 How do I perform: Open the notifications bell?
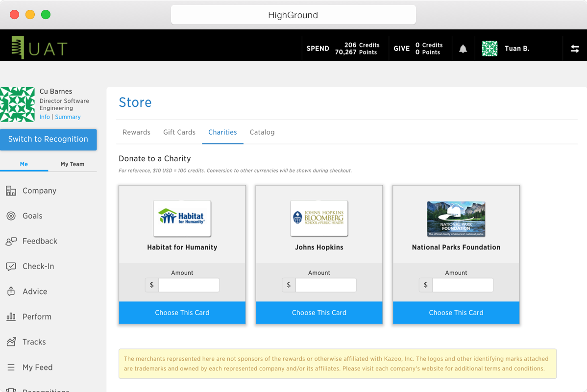tap(463, 49)
